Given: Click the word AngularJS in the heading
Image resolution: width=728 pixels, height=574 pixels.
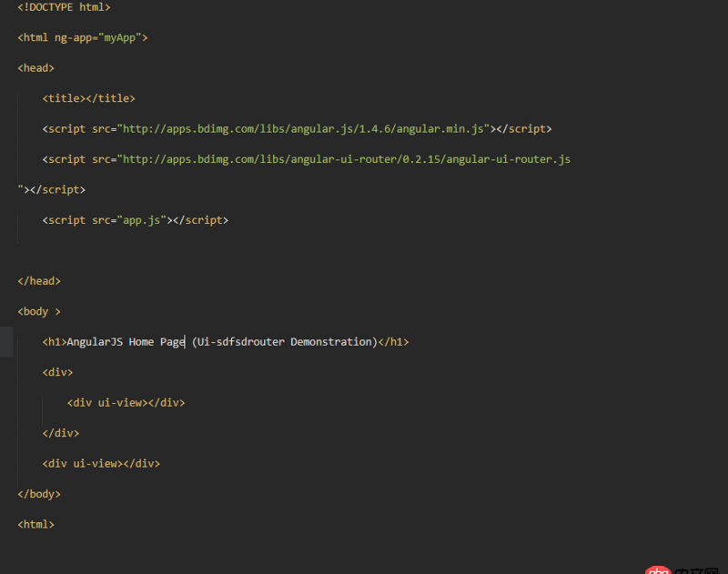Looking at the screenshot, I should pyautogui.click(x=95, y=341).
